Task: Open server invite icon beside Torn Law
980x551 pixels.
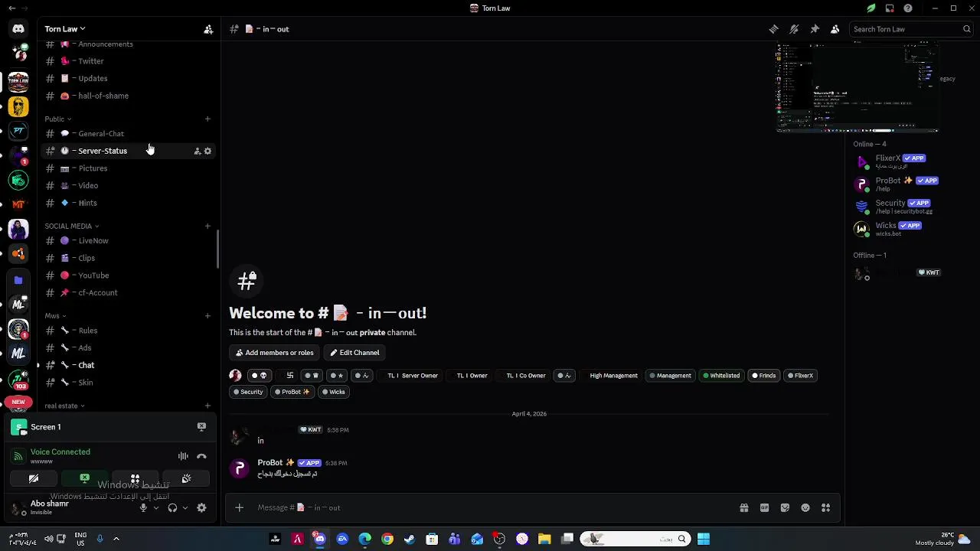Action: coord(207,29)
